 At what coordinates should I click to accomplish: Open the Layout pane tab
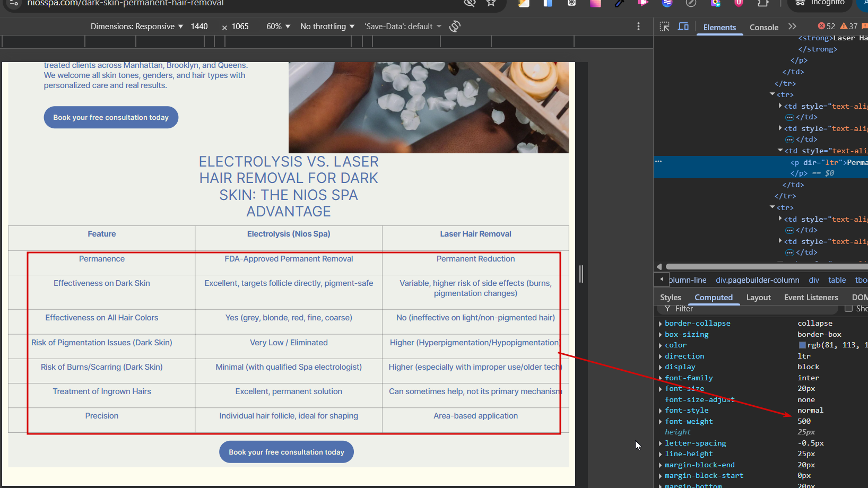(759, 298)
